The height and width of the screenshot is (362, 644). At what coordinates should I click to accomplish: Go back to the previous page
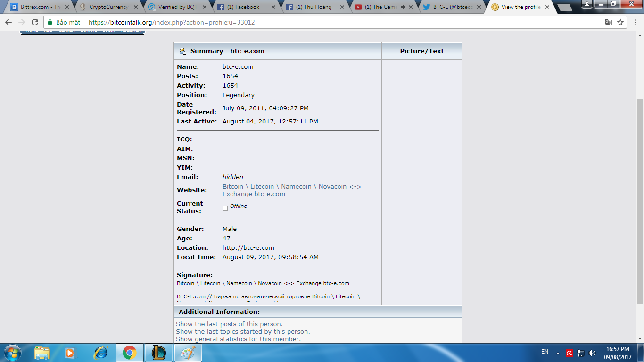click(x=8, y=22)
